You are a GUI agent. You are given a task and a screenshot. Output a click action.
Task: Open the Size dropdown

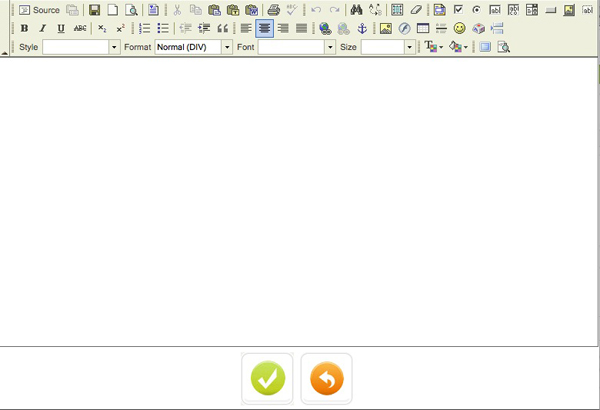point(387,47)
